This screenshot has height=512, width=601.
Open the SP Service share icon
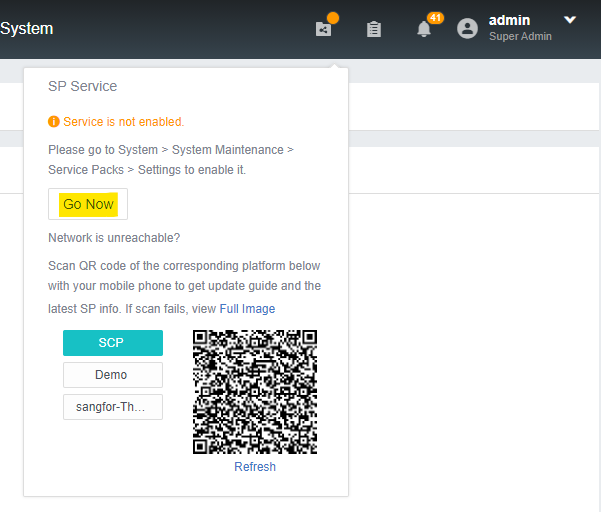[323, 29]
